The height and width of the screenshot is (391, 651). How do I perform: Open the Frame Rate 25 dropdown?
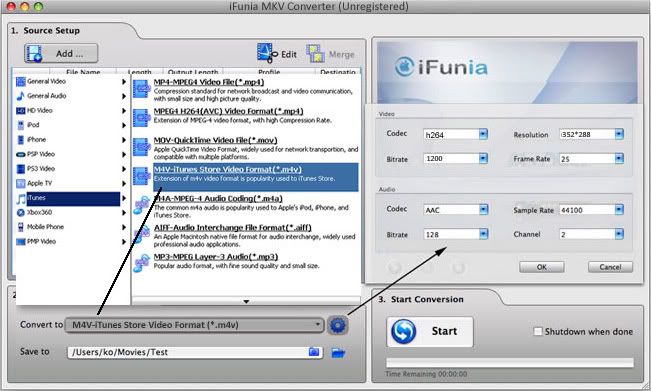(619, 159)
